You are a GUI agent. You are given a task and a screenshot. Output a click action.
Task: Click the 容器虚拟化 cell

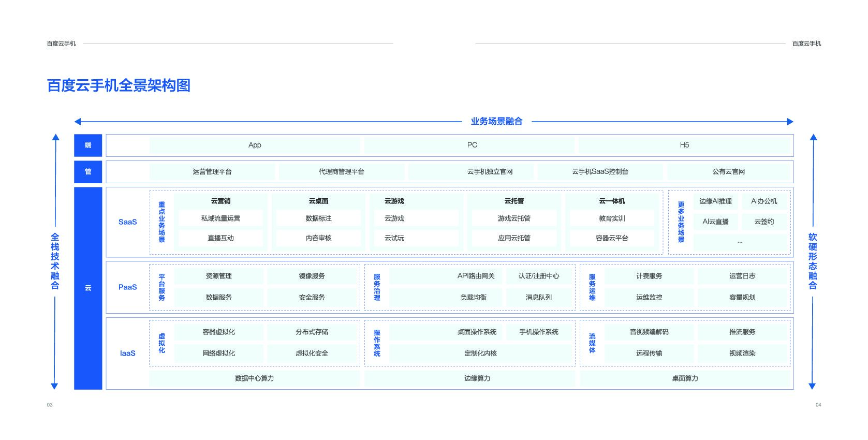218,332
